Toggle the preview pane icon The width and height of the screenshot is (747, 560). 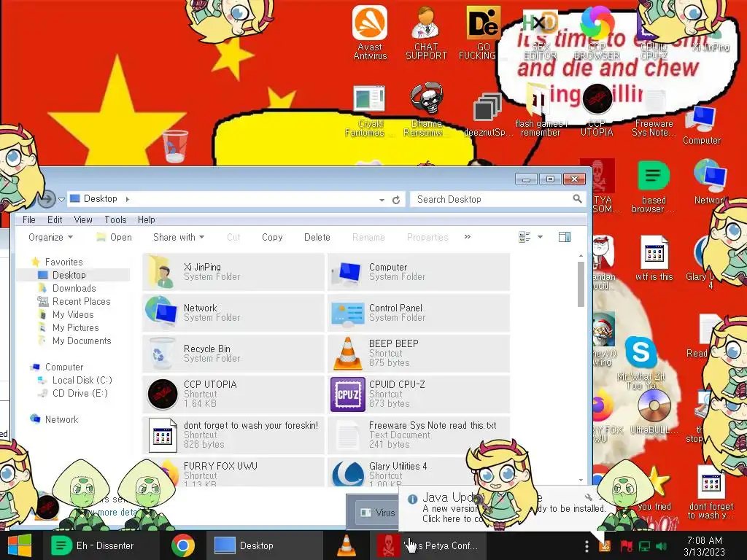pos(565,237)
